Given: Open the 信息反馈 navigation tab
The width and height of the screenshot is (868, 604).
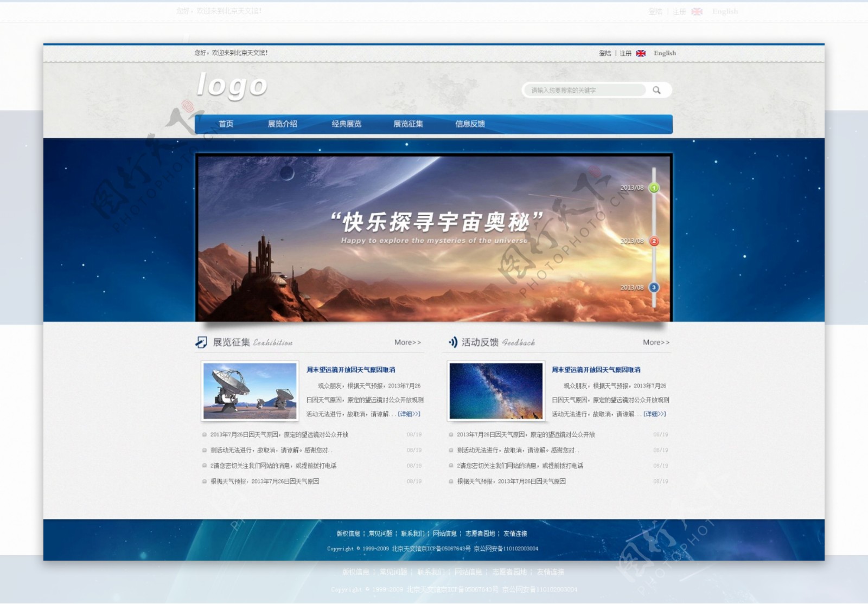Looking at the screenshot, I should click(x=470, y=124).
